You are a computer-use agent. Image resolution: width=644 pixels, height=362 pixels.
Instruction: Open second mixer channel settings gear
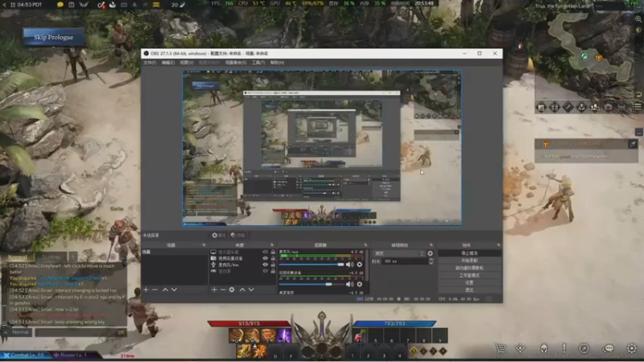pos(360,284)
